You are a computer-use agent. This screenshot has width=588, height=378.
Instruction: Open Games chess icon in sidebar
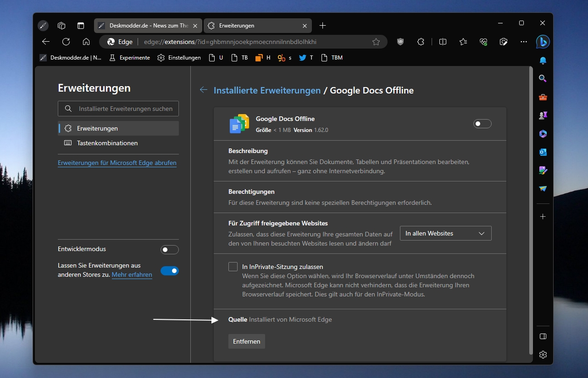[x=543, y=115]
